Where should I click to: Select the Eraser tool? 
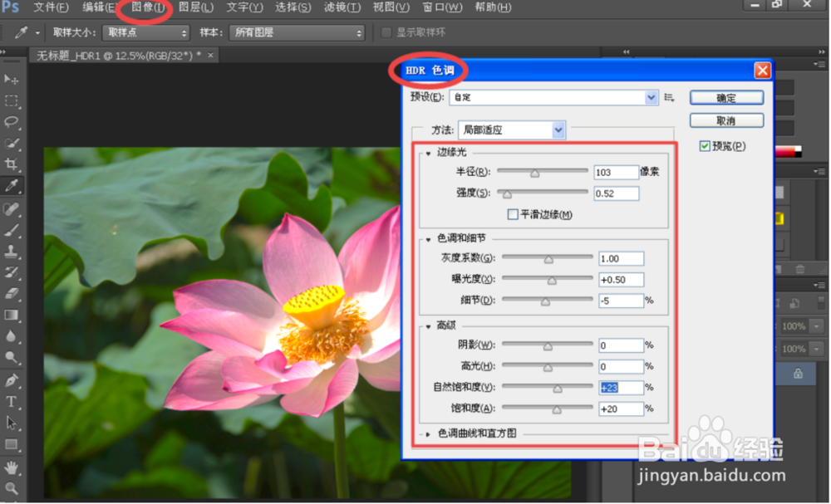tap(11, 293)
